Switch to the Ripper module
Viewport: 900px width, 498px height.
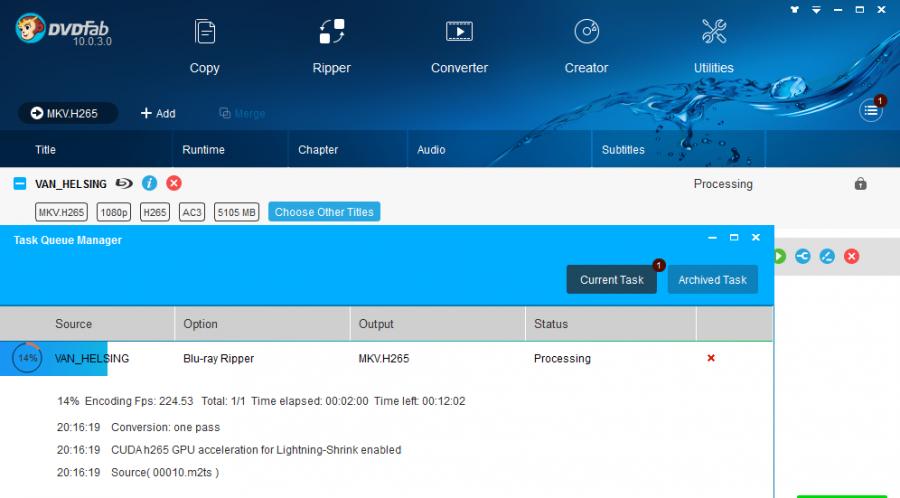pyautogui.click(x=331, y=47)
